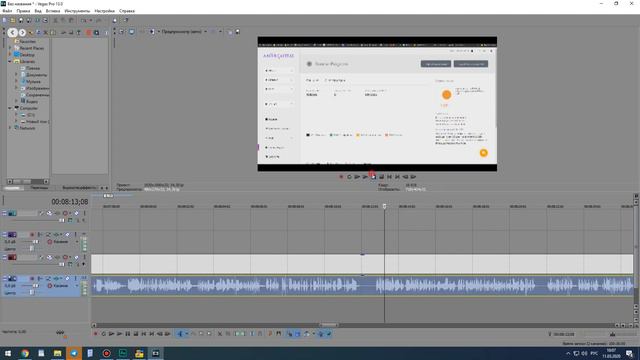Toggle loop playback in timeline transport
640x360 pixels.
104,334
